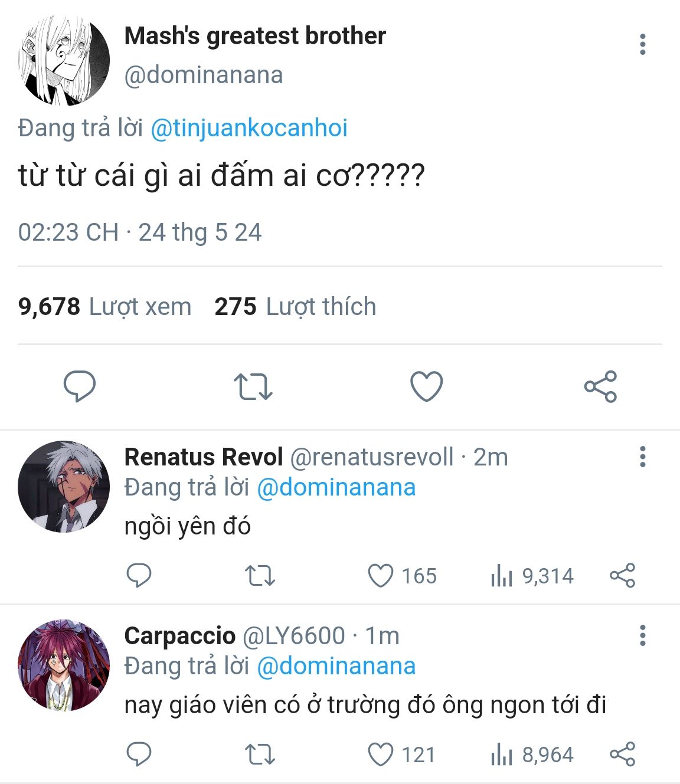680x784 pixels.
Task: Open more options menu on Carpaccio's reply
Action: [642, 635]
